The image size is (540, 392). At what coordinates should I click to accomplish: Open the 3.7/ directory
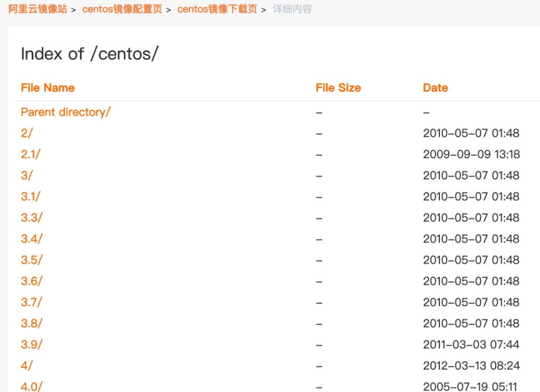coord(31,302)
